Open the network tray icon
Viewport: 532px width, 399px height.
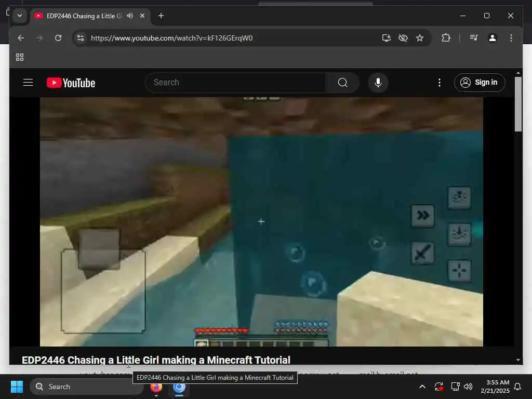[455, 387]
